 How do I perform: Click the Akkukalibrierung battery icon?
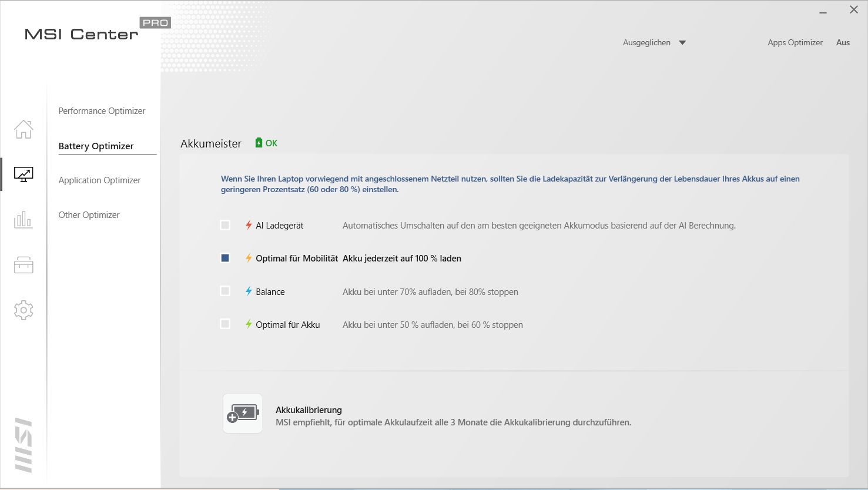point(243,414)
